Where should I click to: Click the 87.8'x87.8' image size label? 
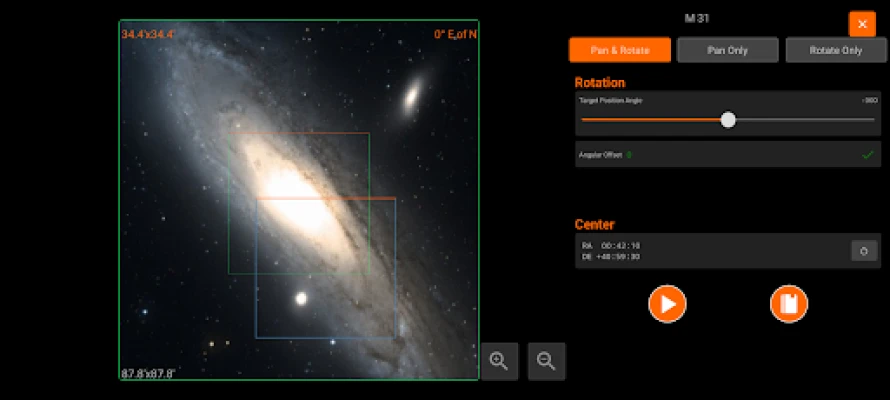coord(148,374)
